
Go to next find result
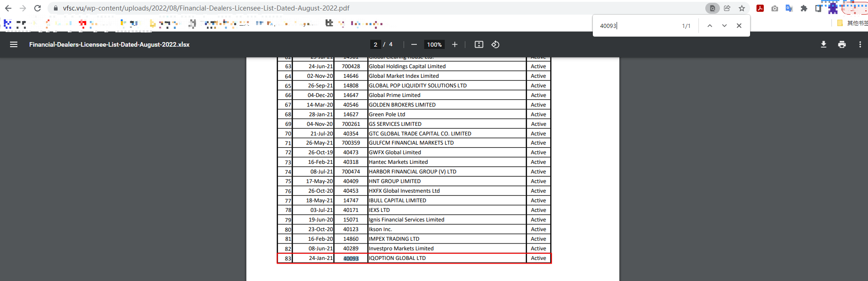(x=724, y=26)
